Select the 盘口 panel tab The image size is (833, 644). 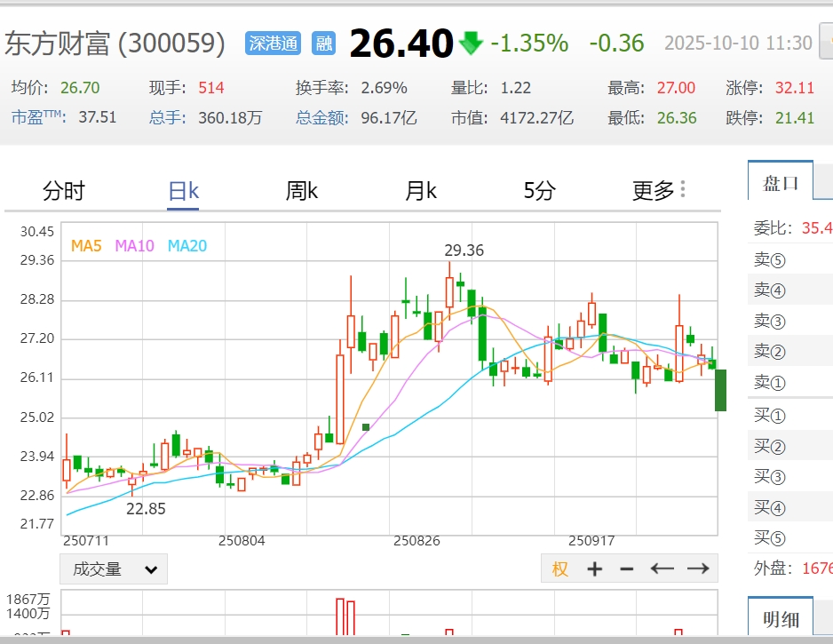(781, 183)
